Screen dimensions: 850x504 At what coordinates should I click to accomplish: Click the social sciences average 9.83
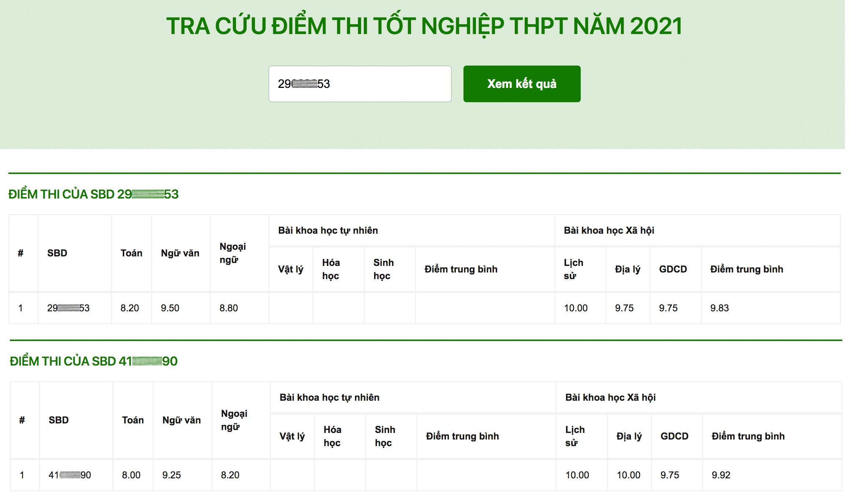point(719,308)
